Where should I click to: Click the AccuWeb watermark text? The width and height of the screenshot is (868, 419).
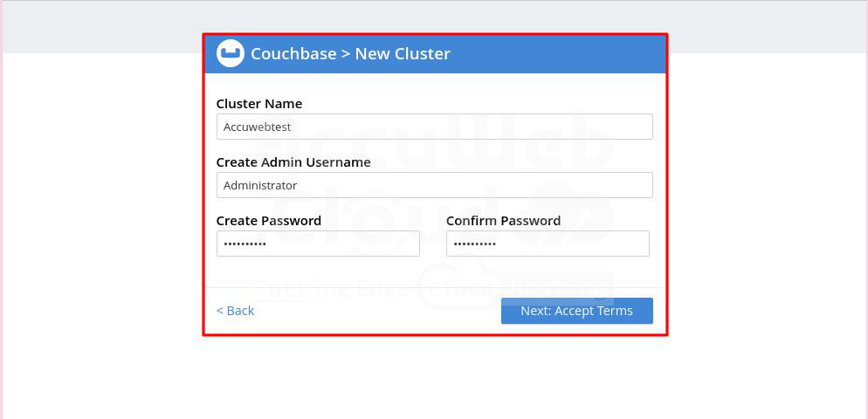pyautogui.click(x=437, y=147)
